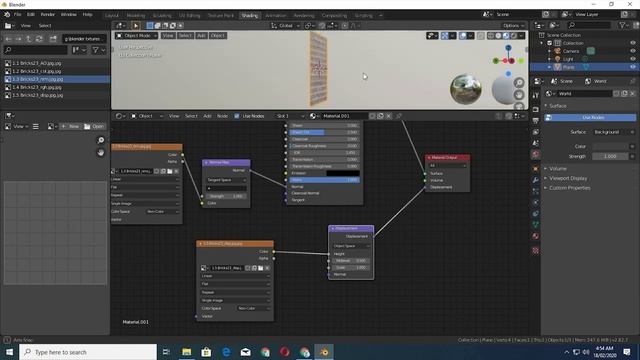Open the Scene properties tab icon
The width and height of the screenshot is (640, 360).
536,143
